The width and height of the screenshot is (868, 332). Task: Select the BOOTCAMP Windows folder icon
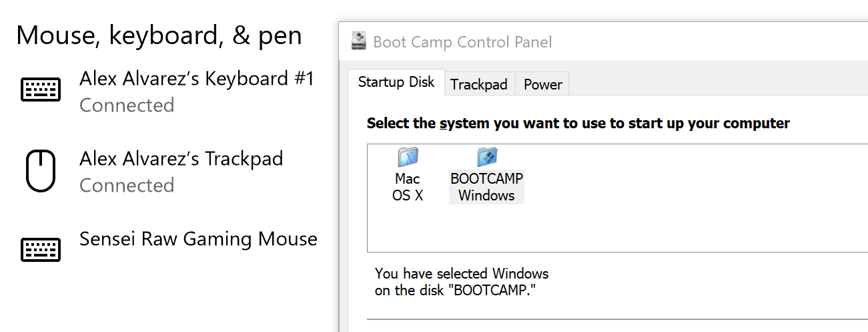(x=487, y=156)
